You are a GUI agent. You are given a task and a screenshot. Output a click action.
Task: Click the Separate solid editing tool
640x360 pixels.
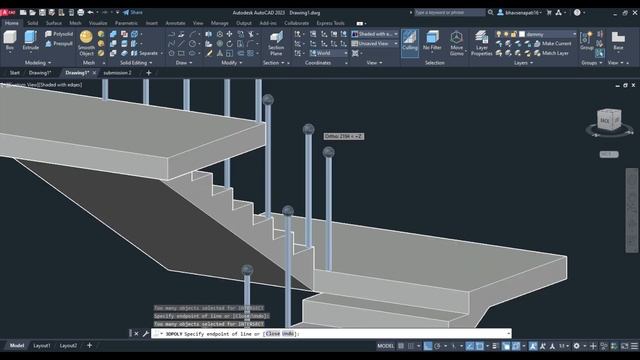click(144, 53)
